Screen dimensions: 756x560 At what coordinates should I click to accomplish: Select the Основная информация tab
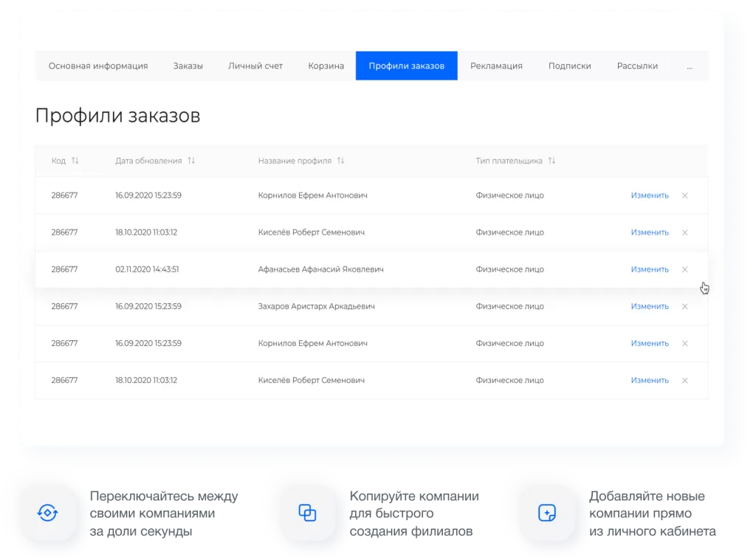98,66
